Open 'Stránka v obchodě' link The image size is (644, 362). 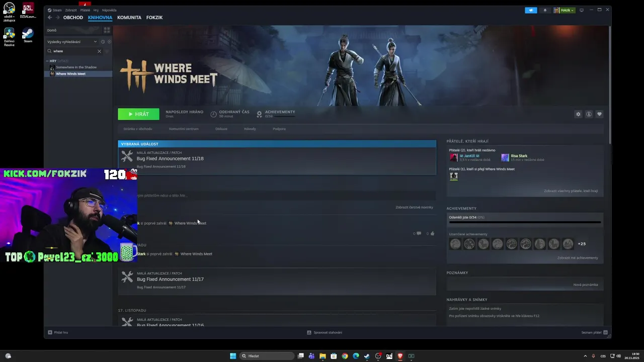pyautogui.click(x=138, y=129)
